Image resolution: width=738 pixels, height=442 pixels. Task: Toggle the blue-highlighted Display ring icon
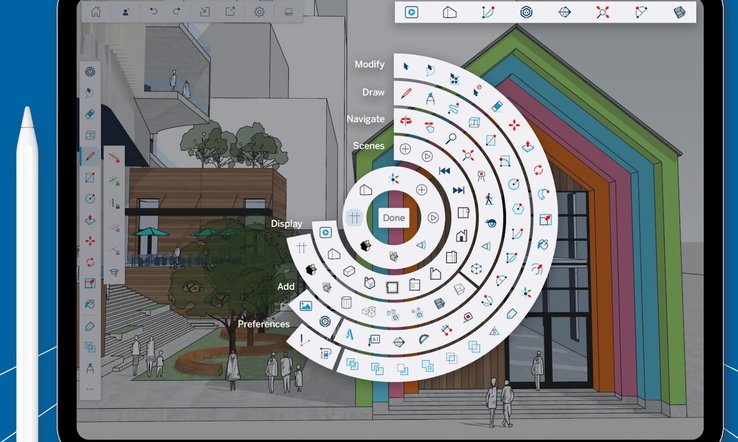325,232
